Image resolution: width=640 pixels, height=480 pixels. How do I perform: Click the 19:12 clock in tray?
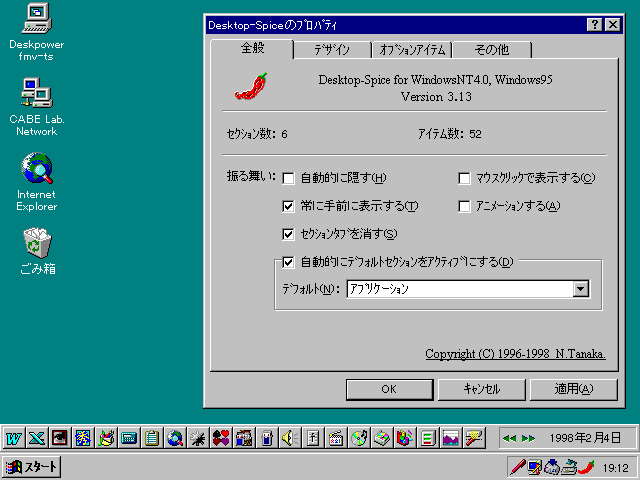[x=616, y=468]
